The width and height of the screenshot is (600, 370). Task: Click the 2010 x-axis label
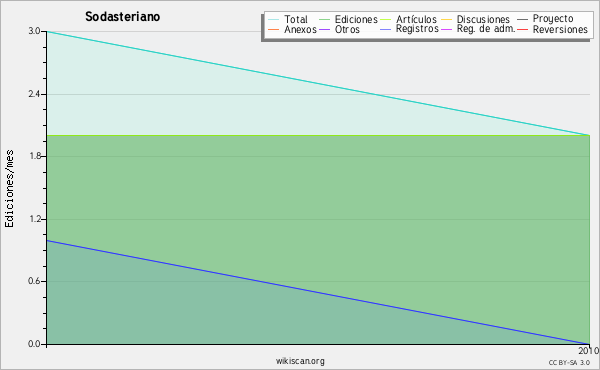pos(589,351)
